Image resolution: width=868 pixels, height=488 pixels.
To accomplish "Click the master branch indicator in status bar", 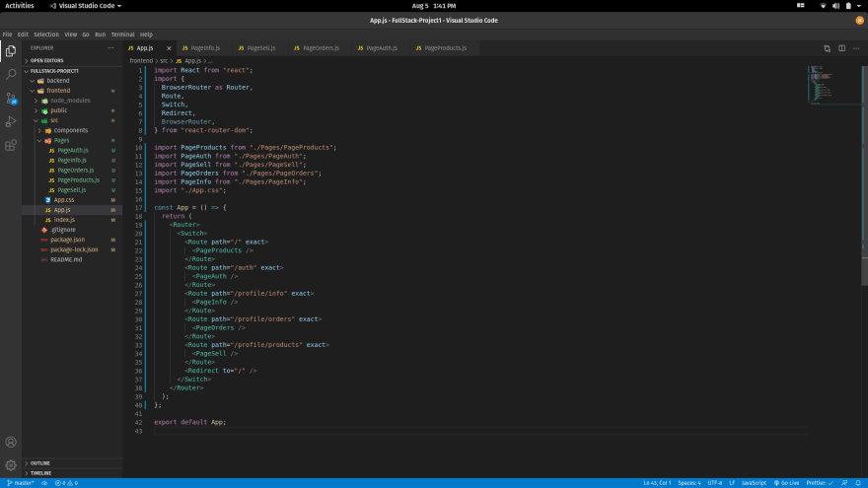I will (21, 483).
